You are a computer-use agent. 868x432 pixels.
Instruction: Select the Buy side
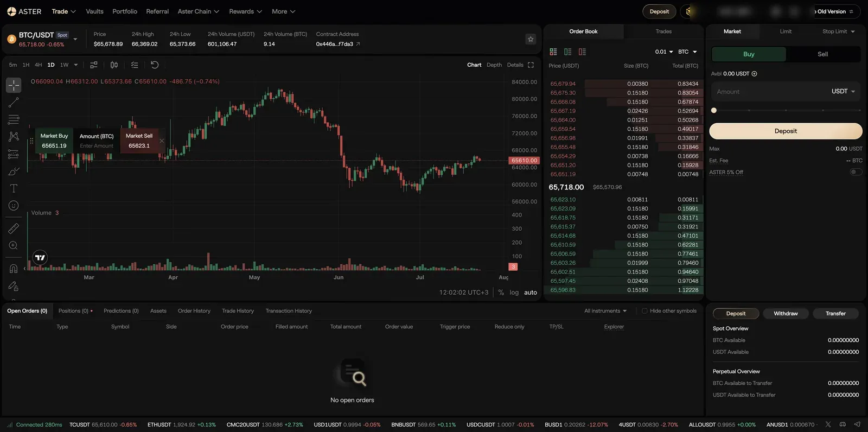tap(749, 54)
